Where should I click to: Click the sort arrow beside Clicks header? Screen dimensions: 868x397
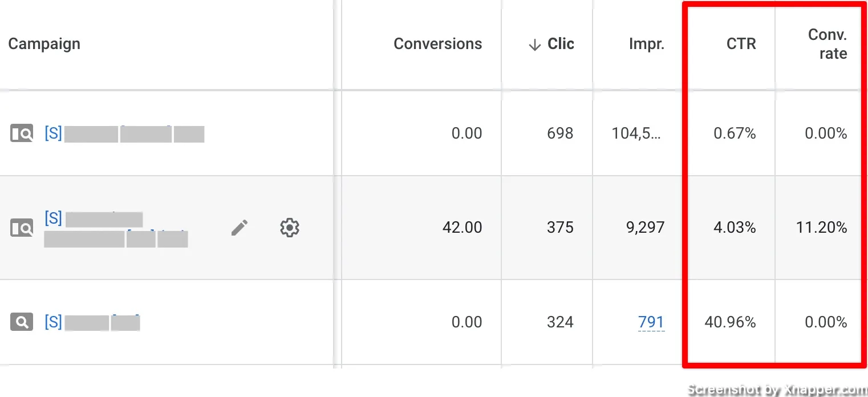pos(534,45)
